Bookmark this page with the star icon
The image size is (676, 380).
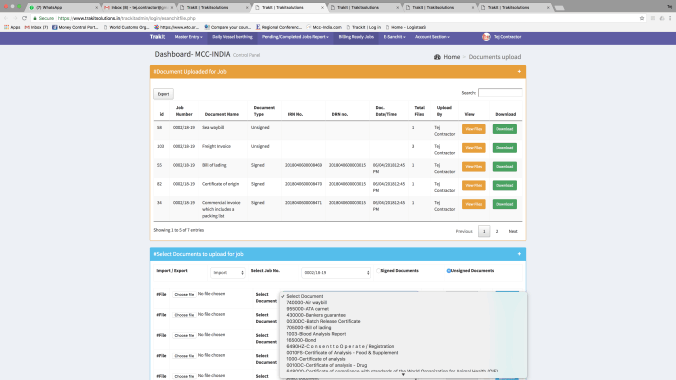pyautogui.click(x=642, y=18)
